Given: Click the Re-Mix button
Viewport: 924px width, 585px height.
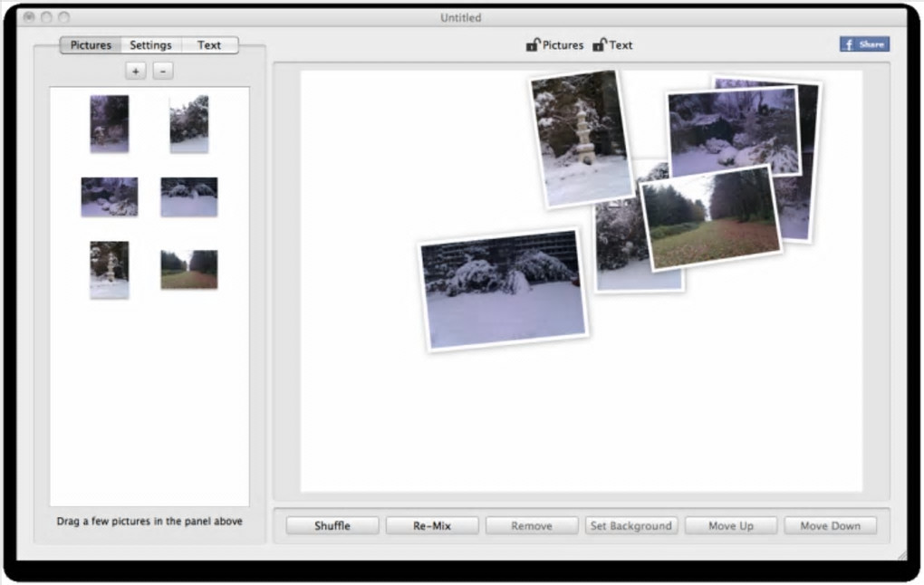Looking at the screenshot, I should [432, 525].
